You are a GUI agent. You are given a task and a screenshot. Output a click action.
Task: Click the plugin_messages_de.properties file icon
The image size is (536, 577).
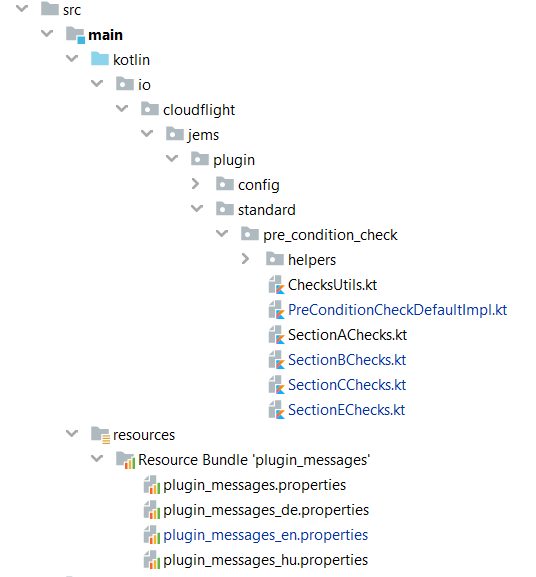(152, 510)
